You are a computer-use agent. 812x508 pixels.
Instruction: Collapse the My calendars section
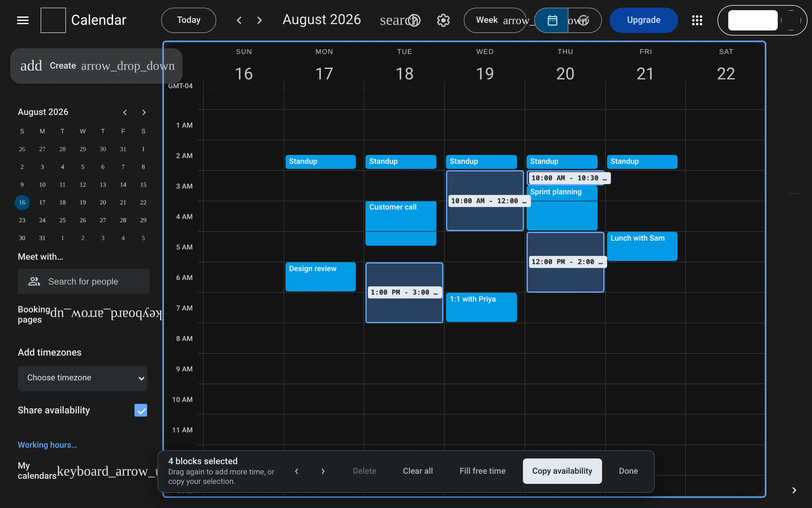pos(107,471)
